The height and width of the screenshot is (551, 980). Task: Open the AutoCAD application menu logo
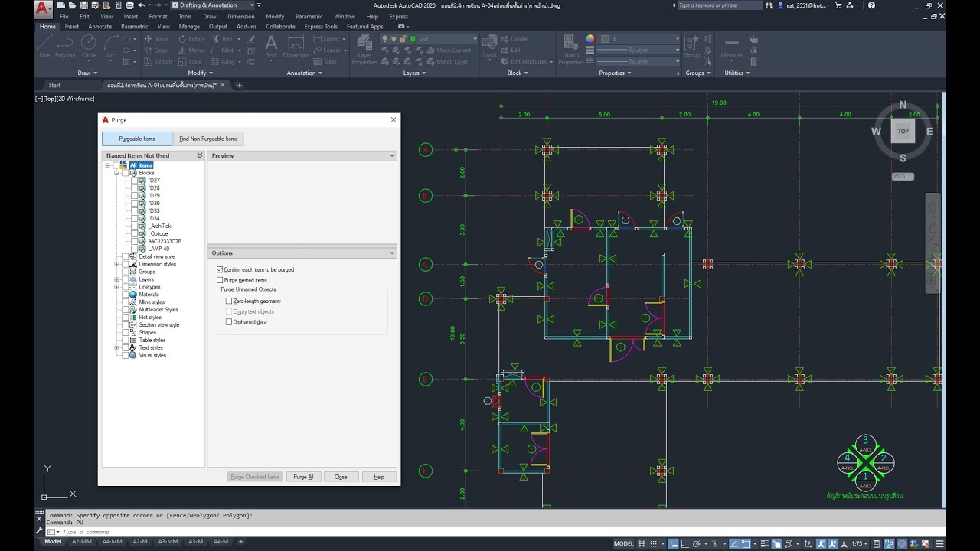[44, 9]
